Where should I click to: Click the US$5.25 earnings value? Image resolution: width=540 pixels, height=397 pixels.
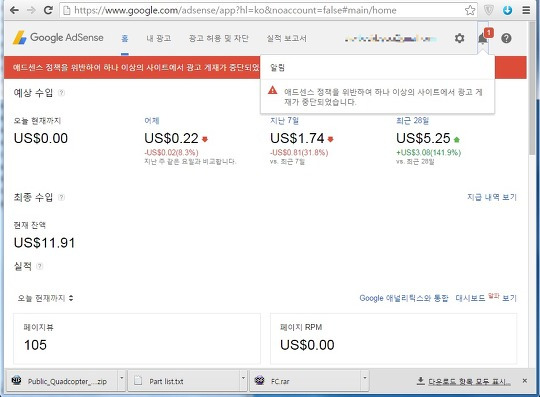click(x=423, y=138)
